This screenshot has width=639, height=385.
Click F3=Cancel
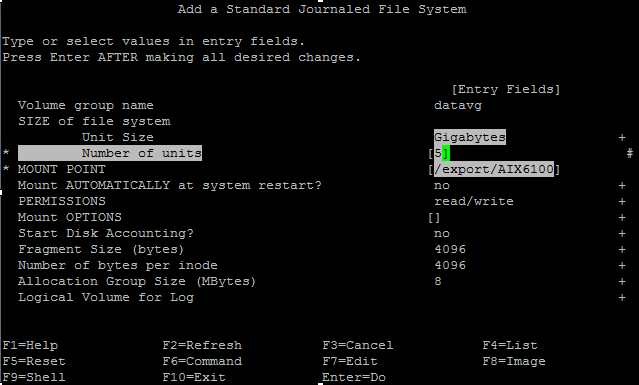pyautogui.click(x=358, y=345)
